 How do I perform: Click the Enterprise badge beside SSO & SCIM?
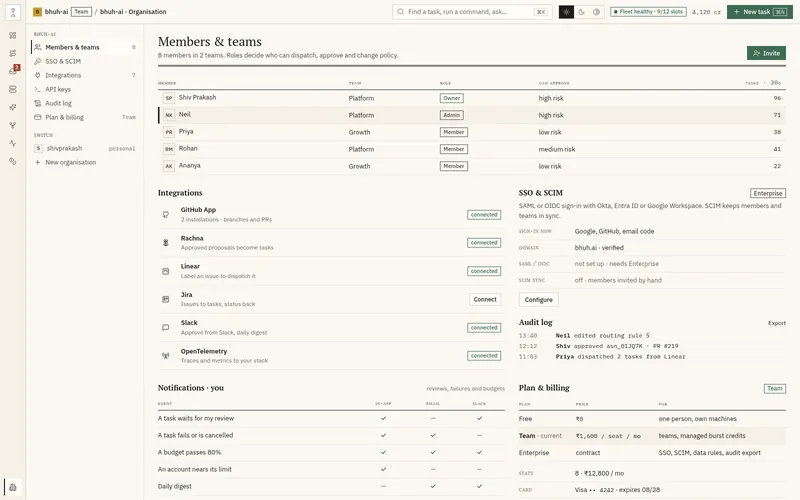coord(768,193)
